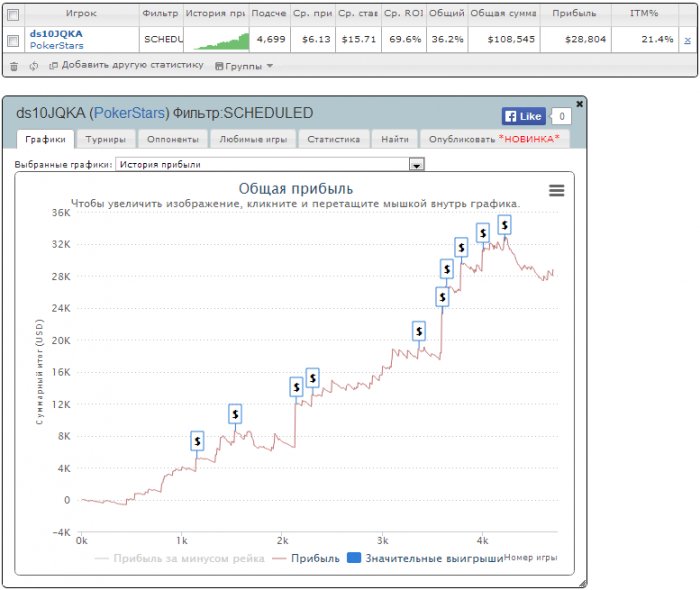Click the dollar marker near 20K

[x=419, y=331]
